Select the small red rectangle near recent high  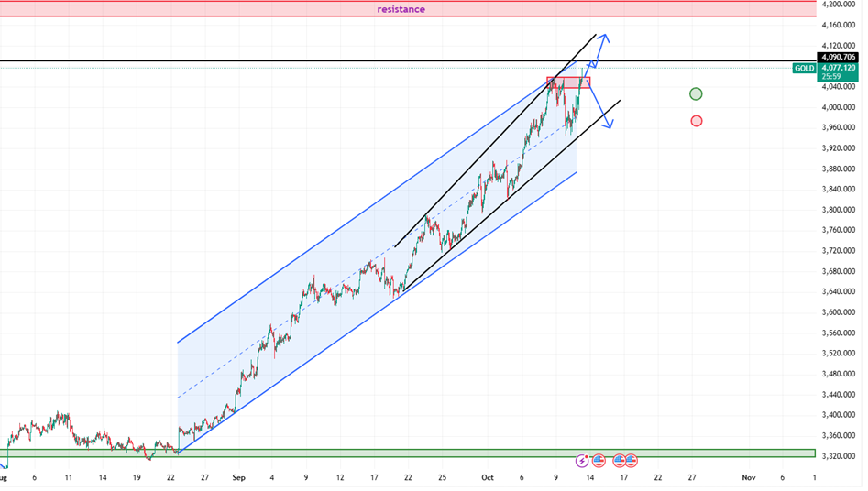coord(569,82)
